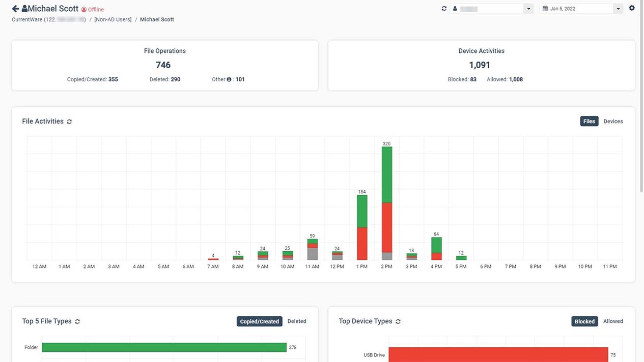Click the Folder axis label
Screen dimensions: 644x362
(31, 347)
